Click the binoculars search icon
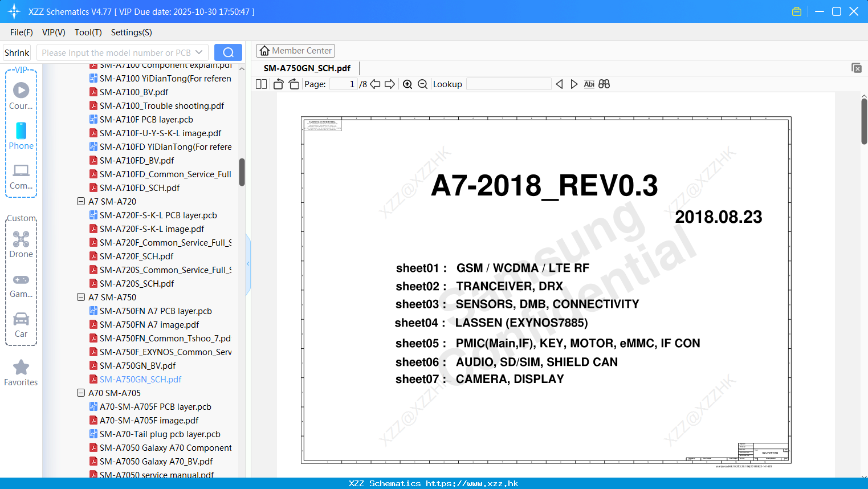The width and height of the screenshot is (868, 489). coord(604,84)
